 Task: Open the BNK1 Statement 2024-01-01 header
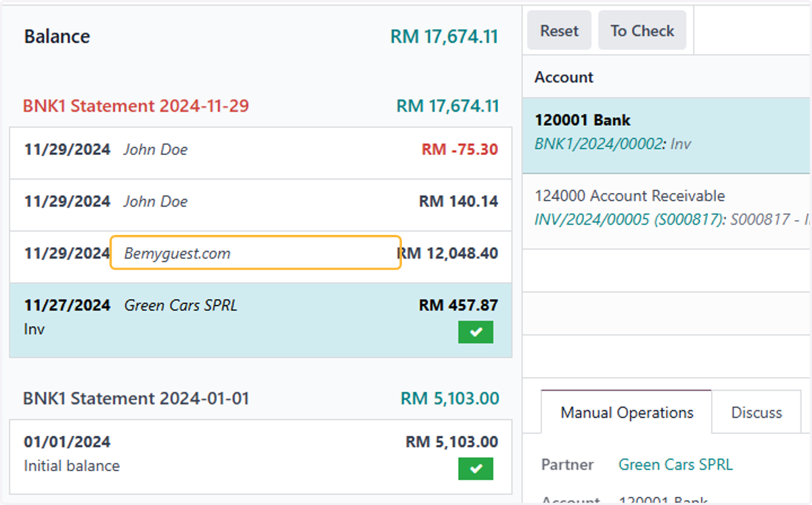(136, 398)
